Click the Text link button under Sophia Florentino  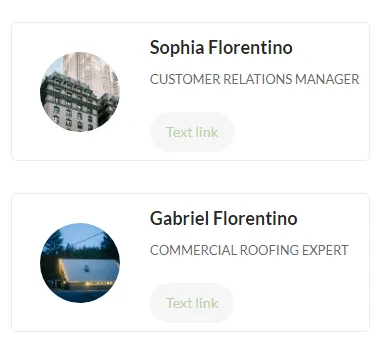click(x=192, y=132)
